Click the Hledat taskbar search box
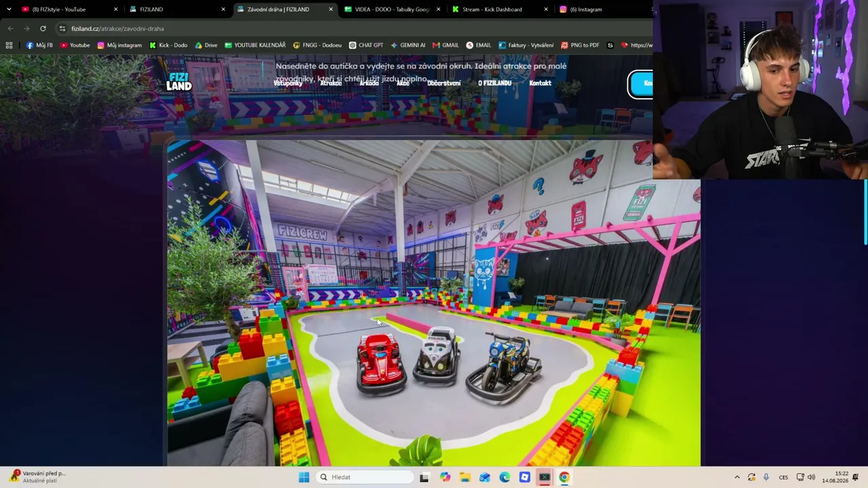 pyautogui.click(x=365, y=477)
